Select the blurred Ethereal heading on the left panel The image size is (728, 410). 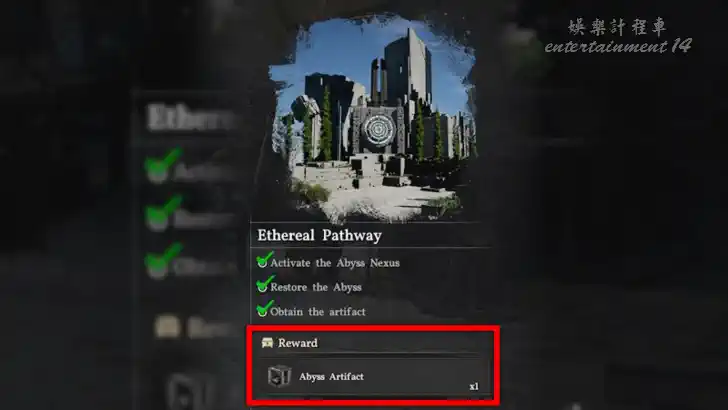[191, 117]
